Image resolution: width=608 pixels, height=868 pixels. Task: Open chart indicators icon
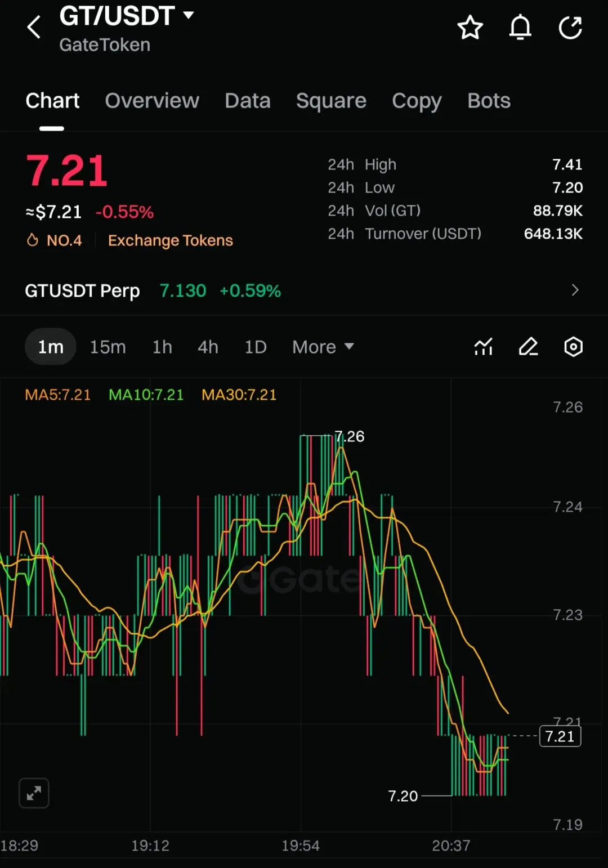[x=484, y=347]
